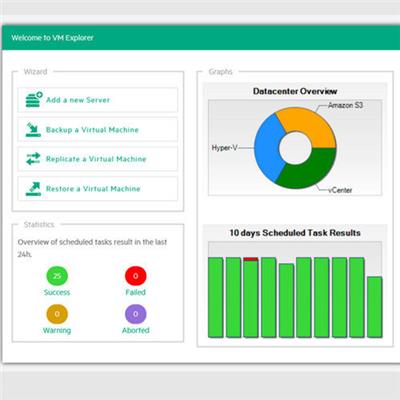Select the green Success count circle
This screenshot has height=400, width=400.
[x=57, y=276]
